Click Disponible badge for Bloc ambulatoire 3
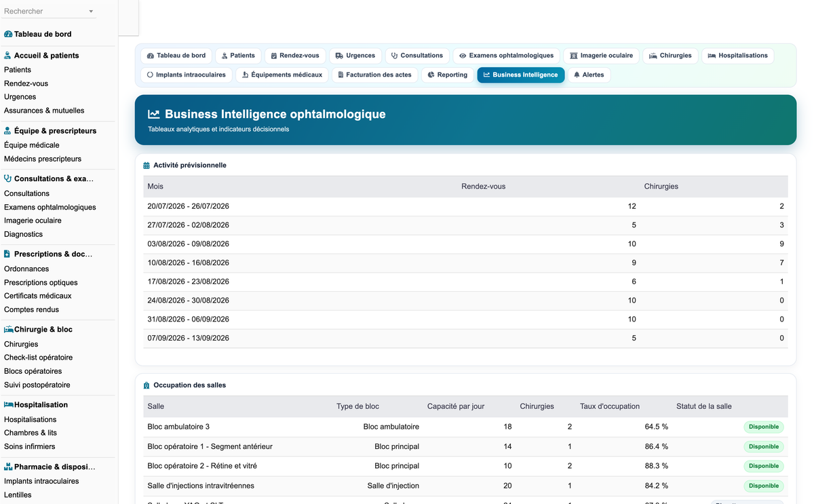The image size is (814, 504). tap(764, 427)
